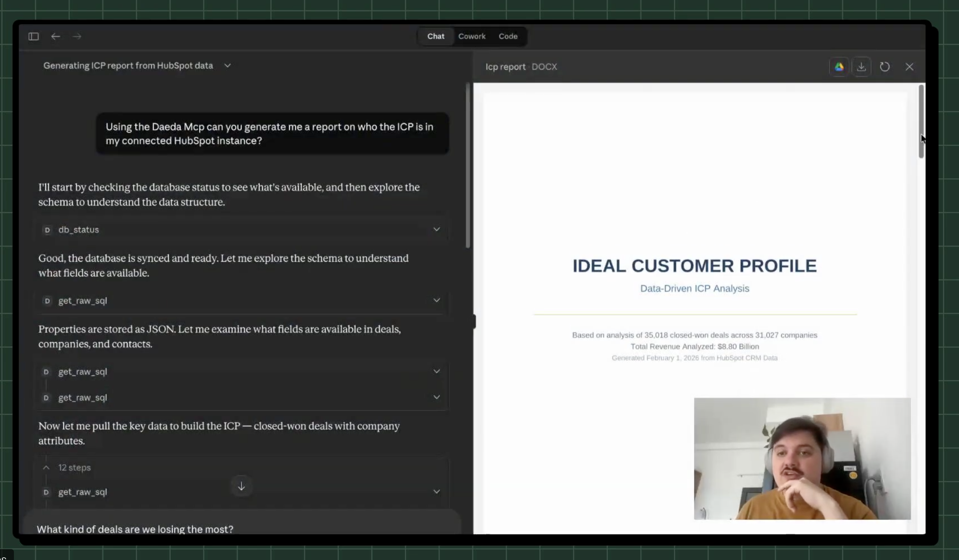Switch to the Code tab
Screen dimensions: 959x560
point(508,36)
